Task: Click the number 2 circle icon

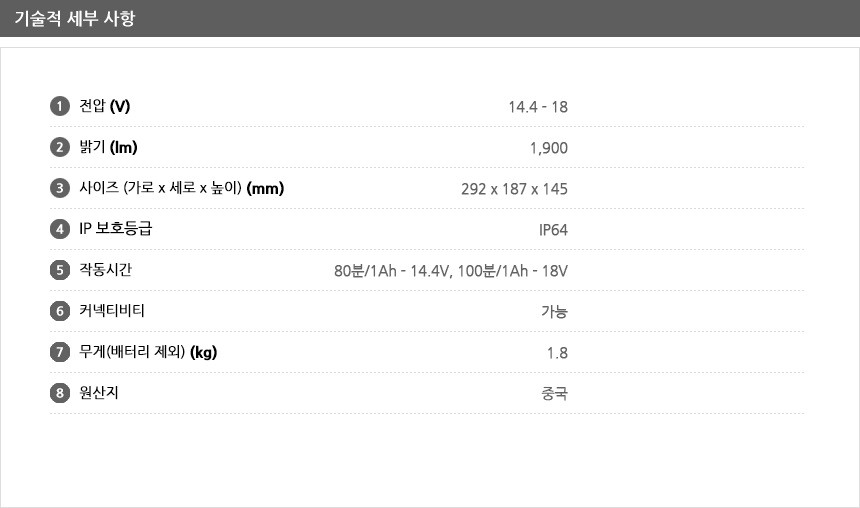Action: coord(60,147)
